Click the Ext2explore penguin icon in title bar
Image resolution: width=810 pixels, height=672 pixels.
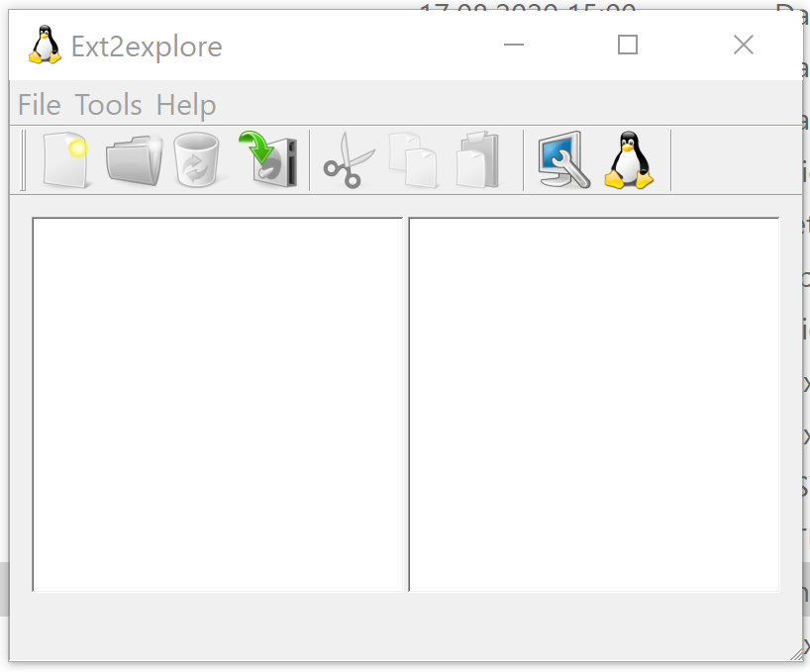45,46
